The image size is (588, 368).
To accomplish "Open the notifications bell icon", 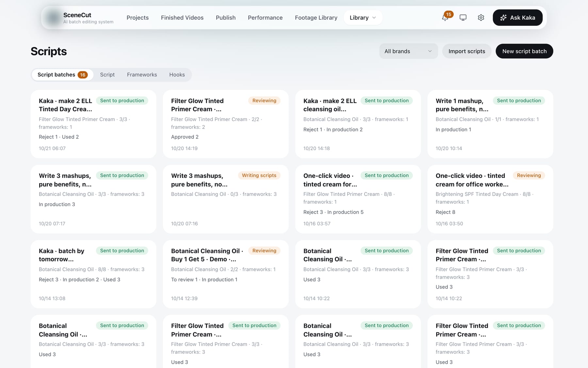I will click(445, 18).
